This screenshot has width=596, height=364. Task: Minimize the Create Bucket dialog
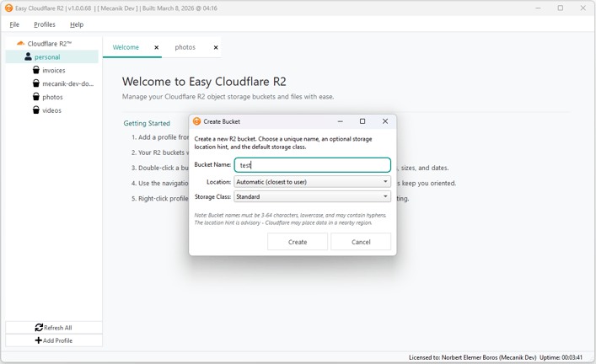pyautogui.click(x=341, y=121)
